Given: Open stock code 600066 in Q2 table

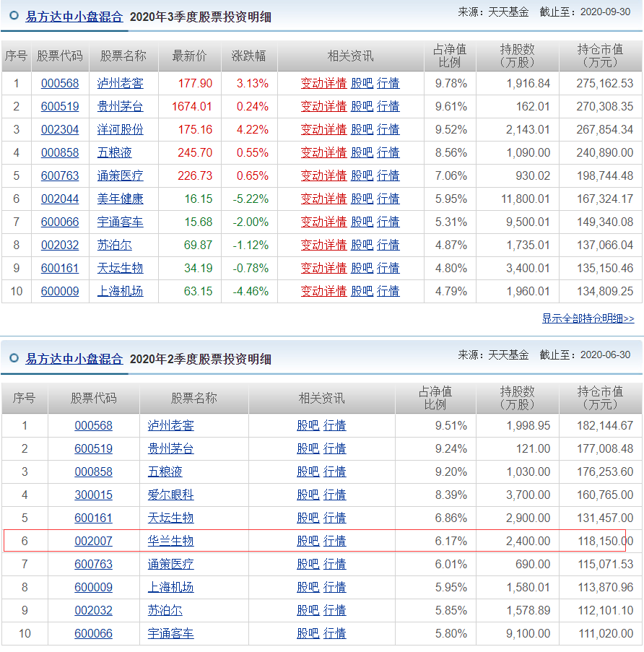Looking at the screenshot, I should pyautogui.click(x=94, y=633).
